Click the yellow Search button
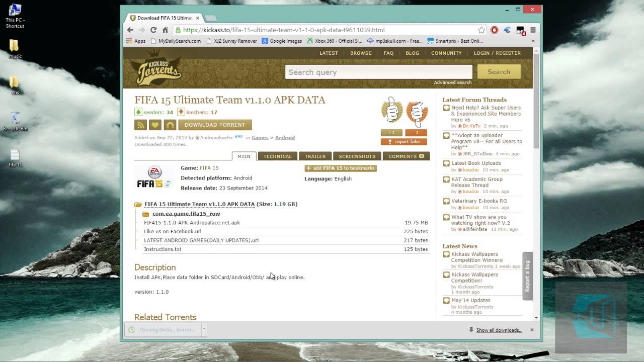 pos(499,72)
